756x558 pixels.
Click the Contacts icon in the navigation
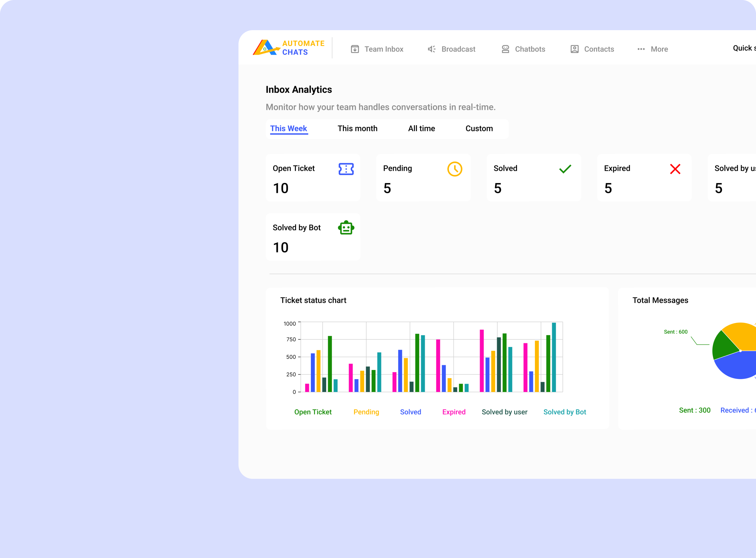[x=575, y=49]
